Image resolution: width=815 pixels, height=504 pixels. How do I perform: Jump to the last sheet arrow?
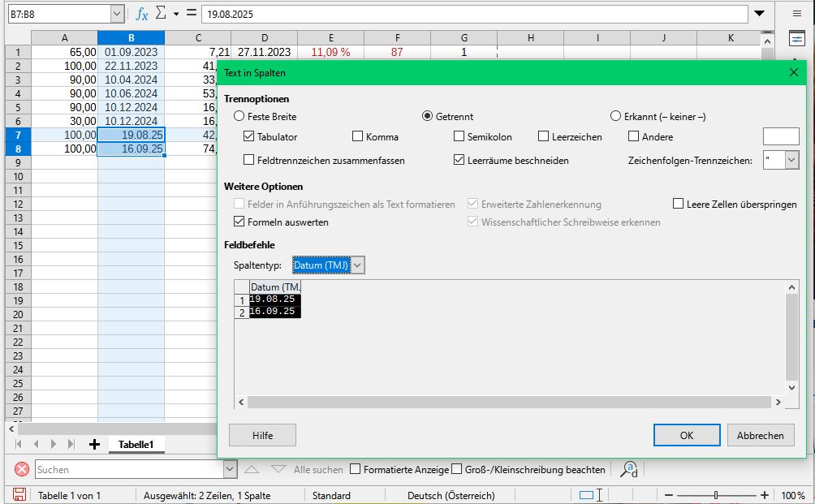[71, 444]
